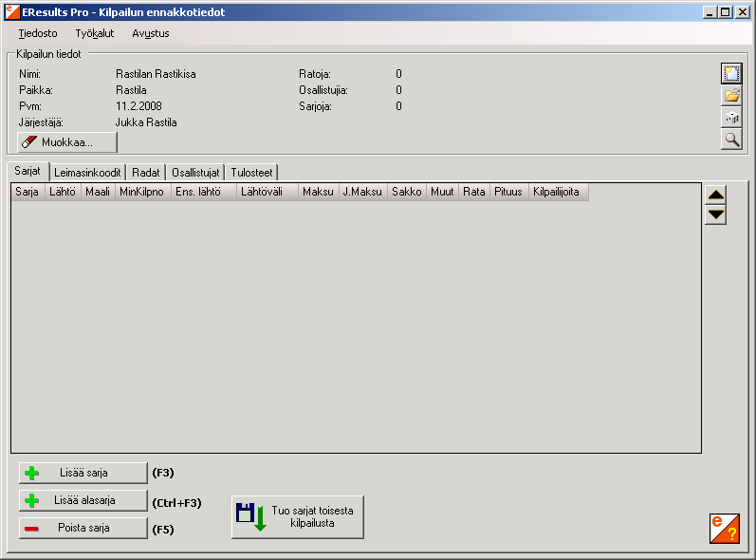This screenshot has height=560, width=756.
Task: Click the Ens. lähtö column header
Action: pos(204,192)
